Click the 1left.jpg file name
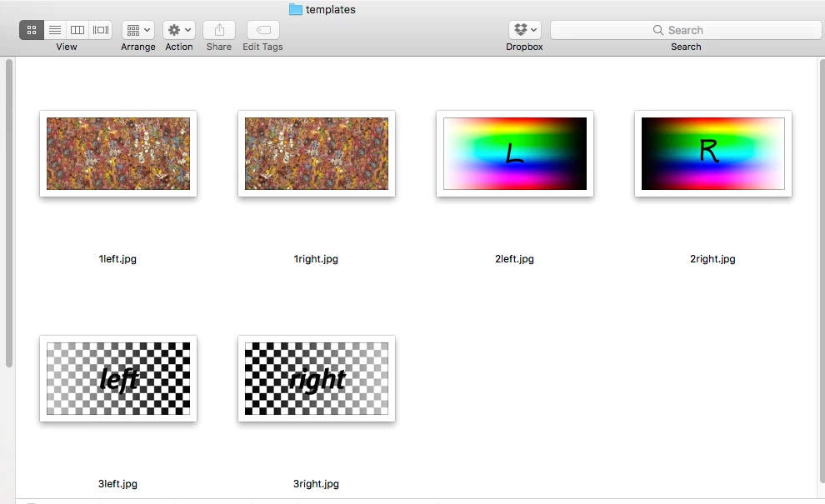This screenshot has height=504, width=825. 117,259
